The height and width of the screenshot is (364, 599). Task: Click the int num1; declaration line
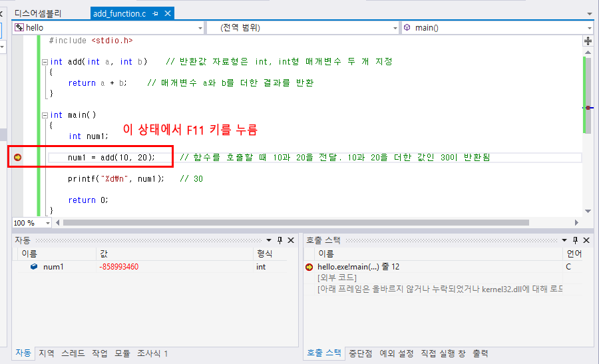89,136
